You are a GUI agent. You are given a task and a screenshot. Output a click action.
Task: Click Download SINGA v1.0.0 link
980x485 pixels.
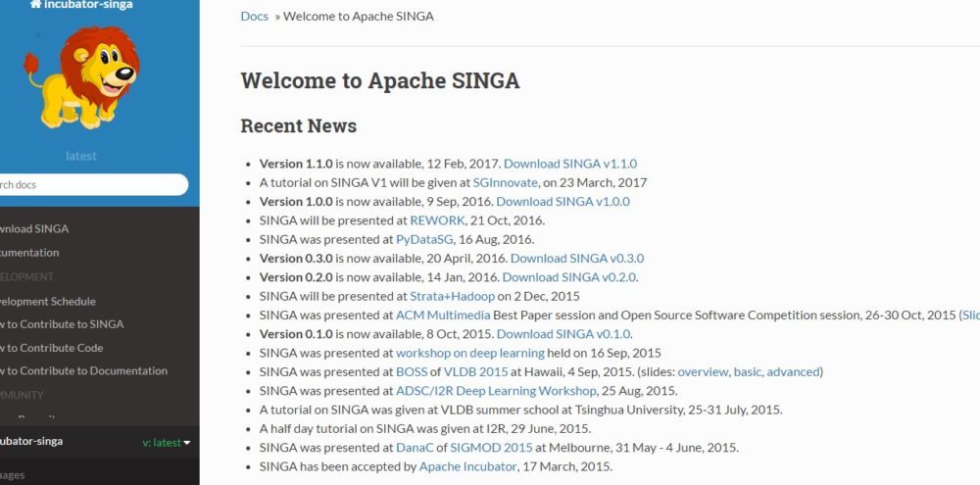(x=563, y=202)
